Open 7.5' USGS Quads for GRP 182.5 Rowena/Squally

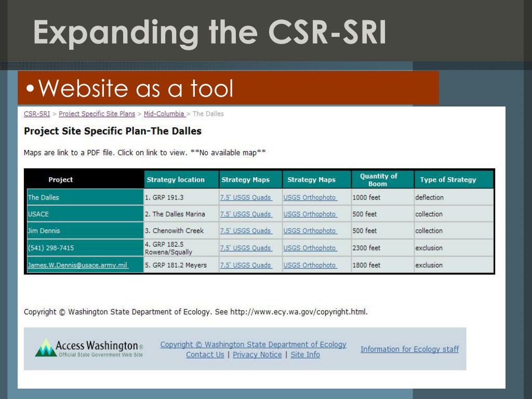[246, 248]
